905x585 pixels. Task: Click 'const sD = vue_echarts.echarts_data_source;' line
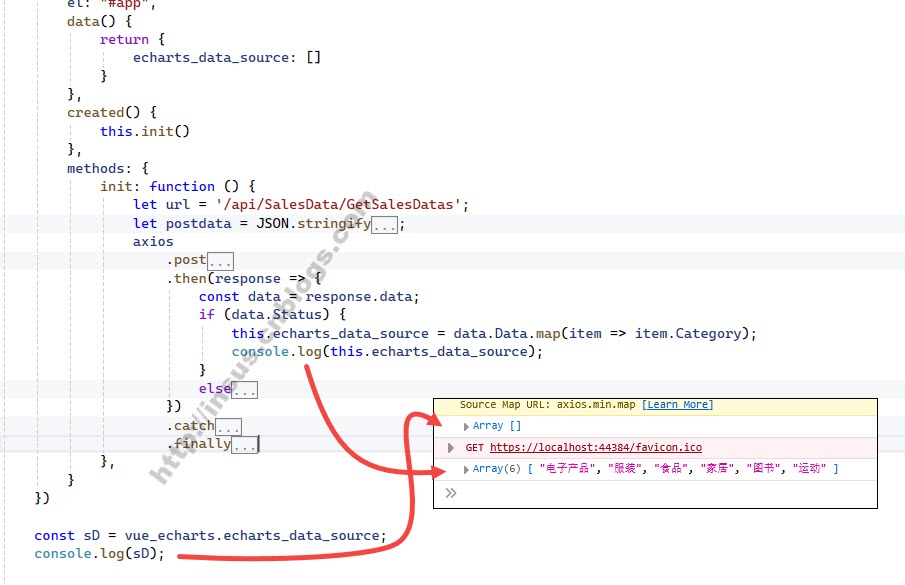point(210,536)
